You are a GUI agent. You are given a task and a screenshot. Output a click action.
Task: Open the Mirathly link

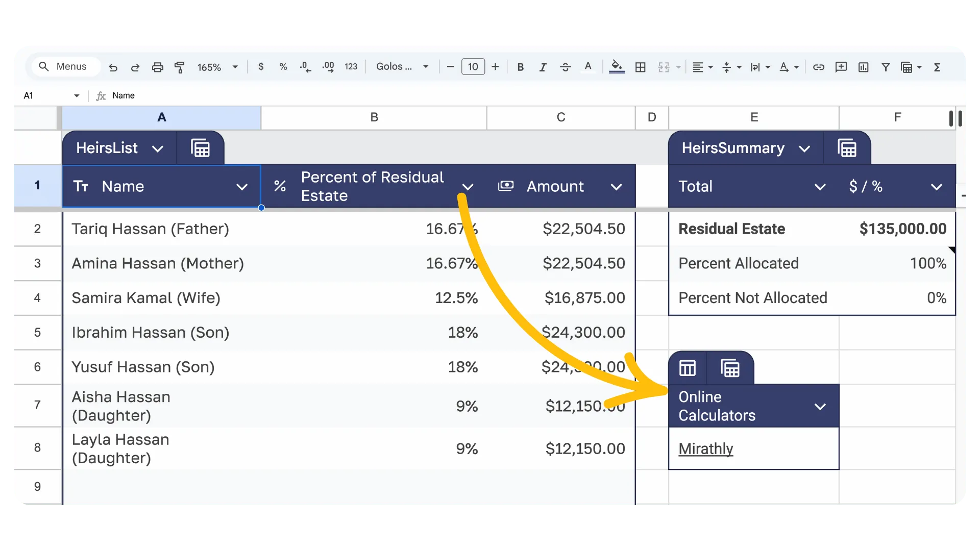pos(706,448)
